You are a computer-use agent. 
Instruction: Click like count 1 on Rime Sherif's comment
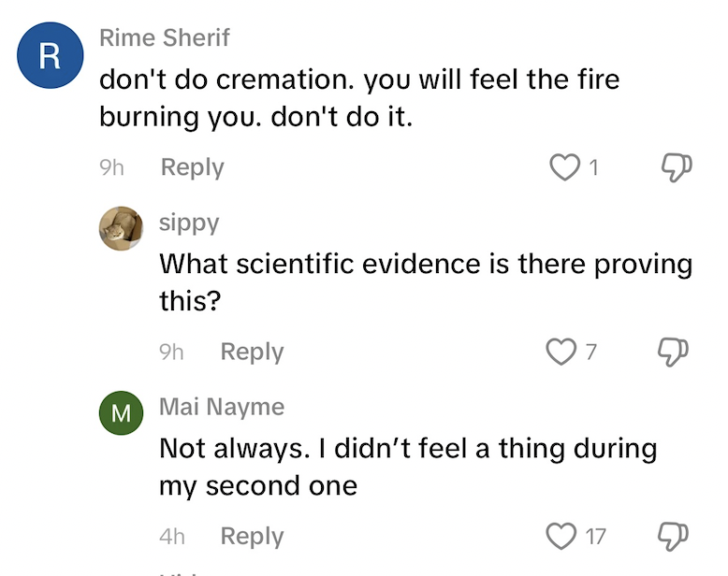pos(593,168)
